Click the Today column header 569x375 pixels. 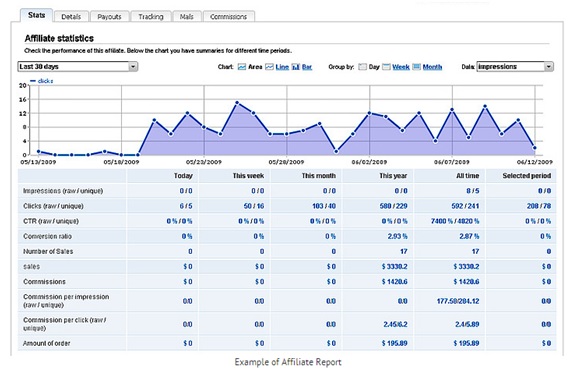183,176
